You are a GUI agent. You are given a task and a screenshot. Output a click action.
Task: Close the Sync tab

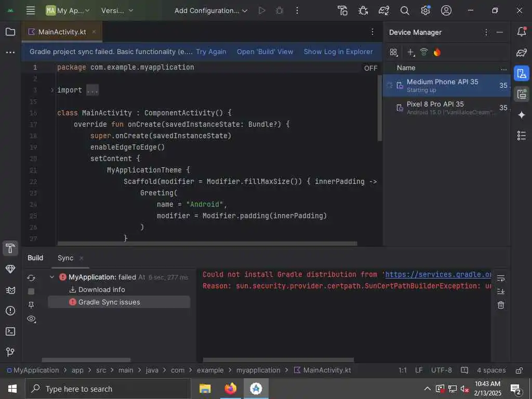(x=82, y=258)
